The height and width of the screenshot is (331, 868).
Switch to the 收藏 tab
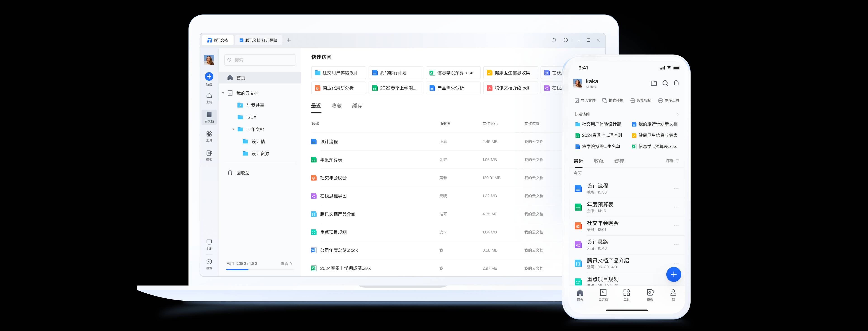point(336,106)
